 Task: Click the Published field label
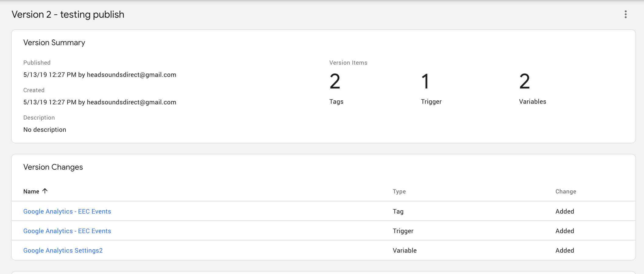37,63
